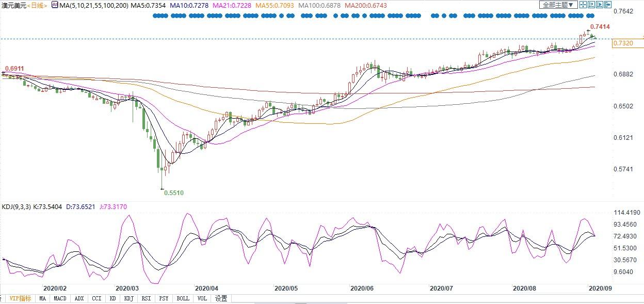Click the KDJ(9,3,3) indicator label
Viewport: 644px width, 304px height.
click(17, 207)
